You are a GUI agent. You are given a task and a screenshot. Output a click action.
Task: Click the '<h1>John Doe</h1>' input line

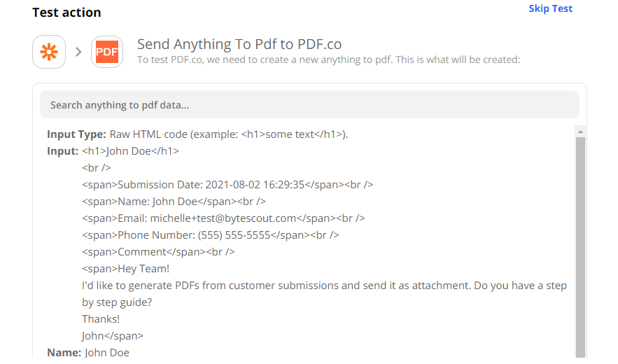click(x=130, y=151)
